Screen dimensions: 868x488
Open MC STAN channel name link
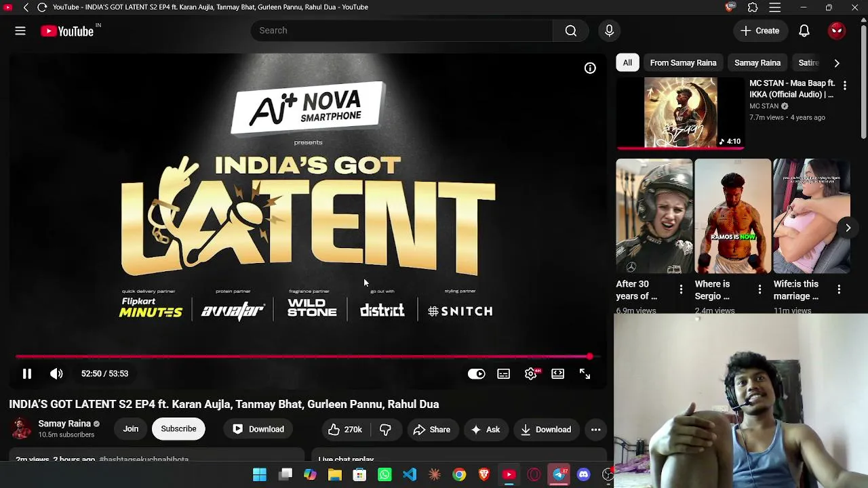click(x=764, y=106)
